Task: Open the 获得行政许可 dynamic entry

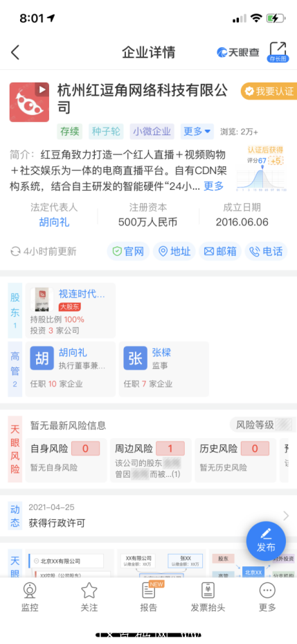Action: (x=57, y=523)
